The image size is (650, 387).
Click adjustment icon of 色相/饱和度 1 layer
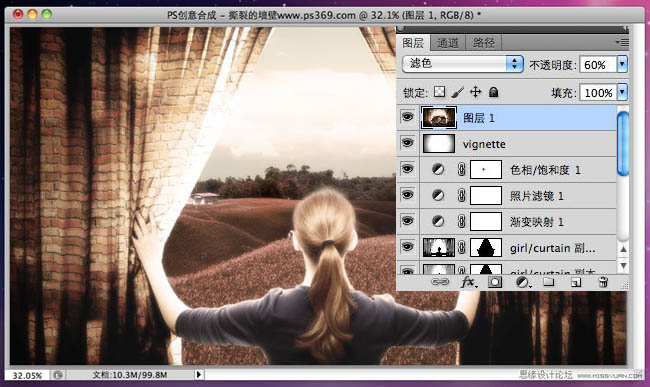tap(438, 169)
